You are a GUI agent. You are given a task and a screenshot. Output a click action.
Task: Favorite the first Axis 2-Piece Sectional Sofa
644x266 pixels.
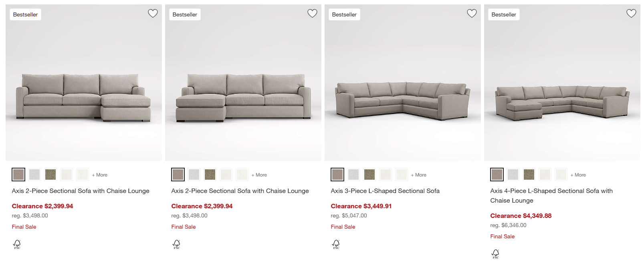(153, 13)
